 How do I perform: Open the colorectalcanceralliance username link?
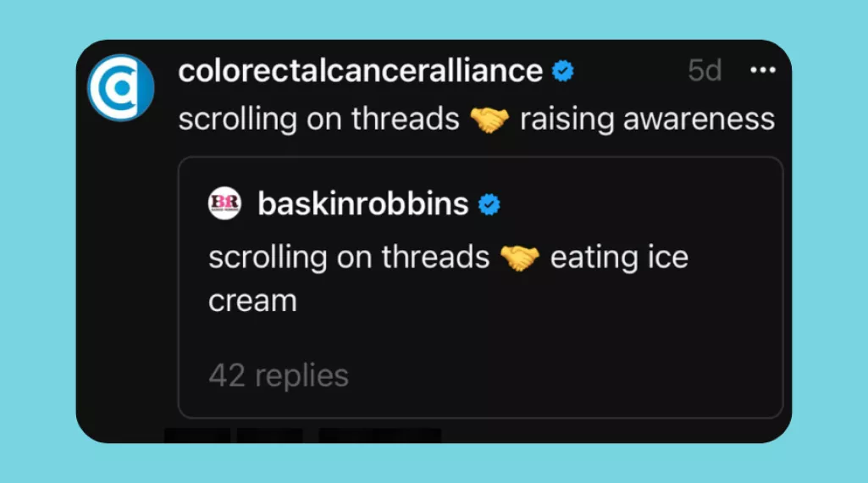coord(360,71)
